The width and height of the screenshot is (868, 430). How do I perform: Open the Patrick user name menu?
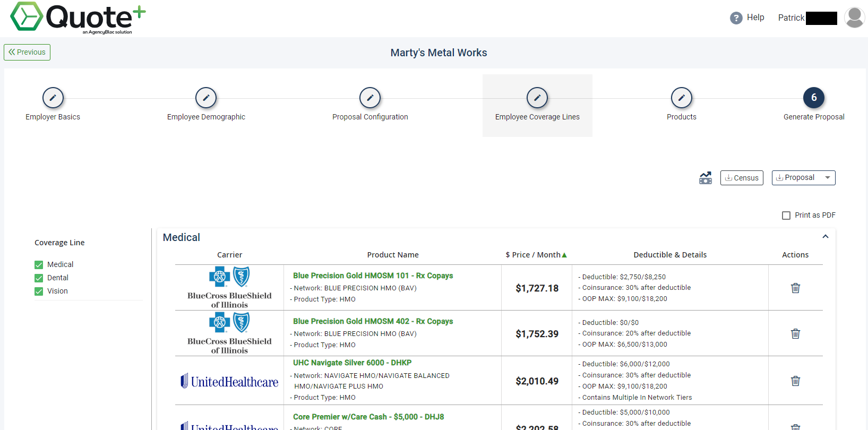point(791,18)
